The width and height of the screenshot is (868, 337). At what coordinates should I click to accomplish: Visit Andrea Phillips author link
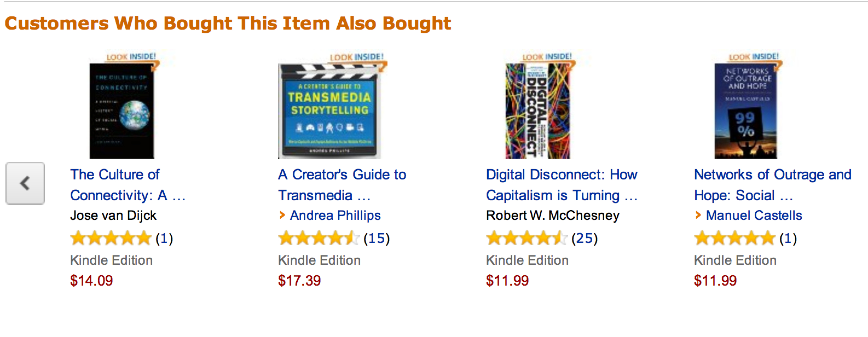pos(335,216)
